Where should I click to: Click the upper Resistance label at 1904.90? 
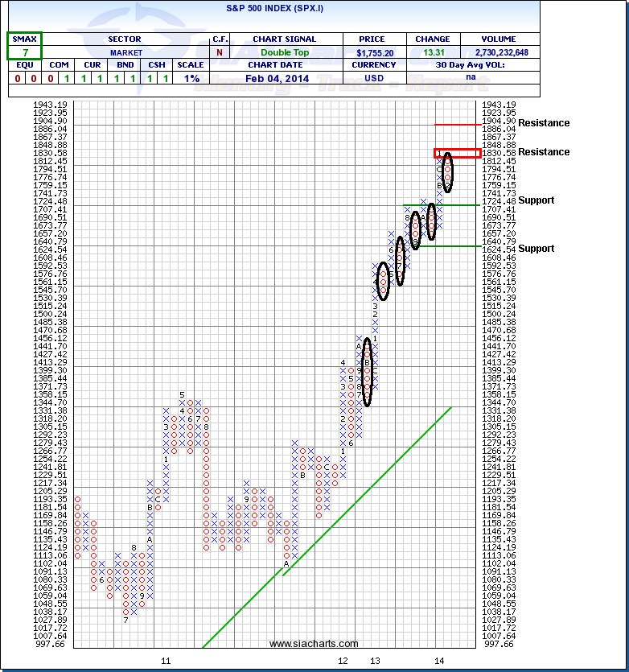(x=544, y=123)
